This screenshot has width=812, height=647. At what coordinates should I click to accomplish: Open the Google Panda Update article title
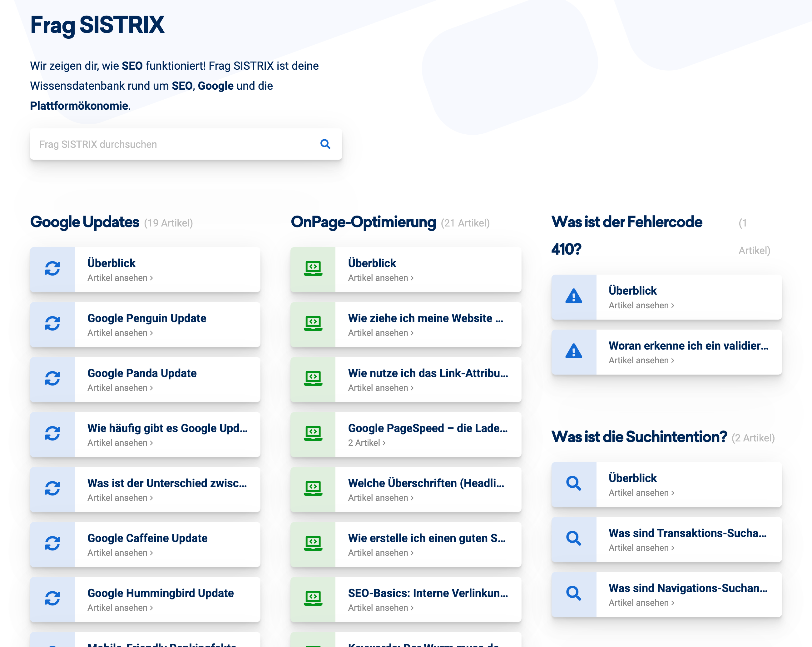click(x=142, y=373)
